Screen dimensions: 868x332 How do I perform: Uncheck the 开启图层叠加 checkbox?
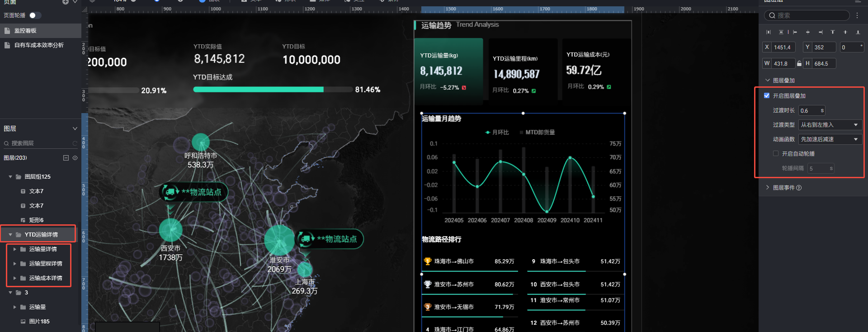767,95
